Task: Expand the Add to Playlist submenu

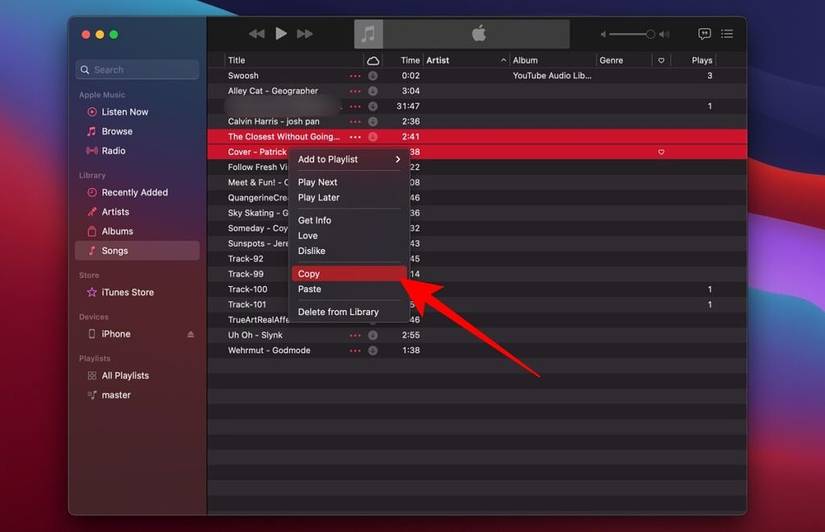Action: pyautogui.click(x=349, y=159)
